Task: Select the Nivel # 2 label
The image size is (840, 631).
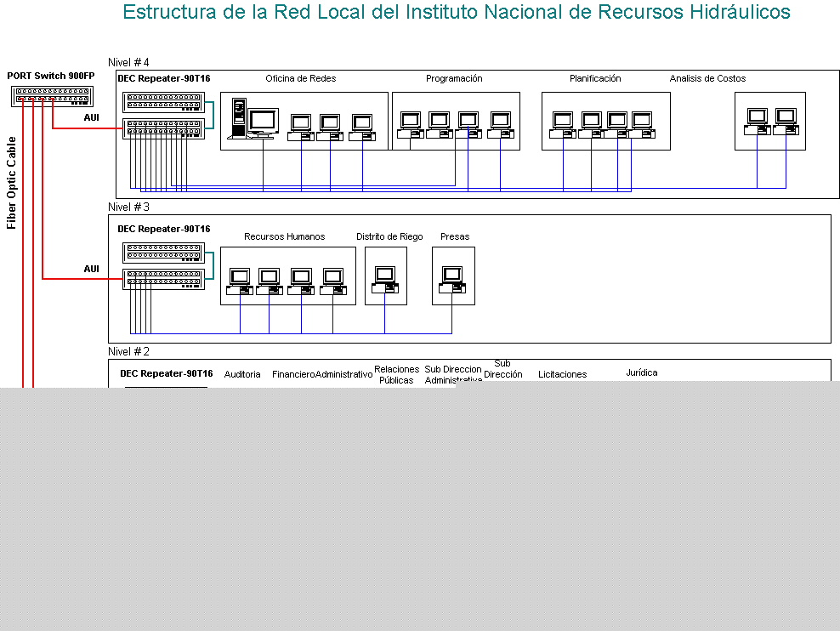Action: pos(128,351)
